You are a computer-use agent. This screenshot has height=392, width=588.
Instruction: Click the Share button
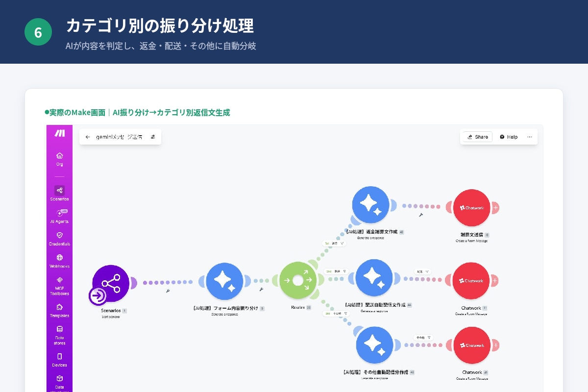(x=478, y=137)
